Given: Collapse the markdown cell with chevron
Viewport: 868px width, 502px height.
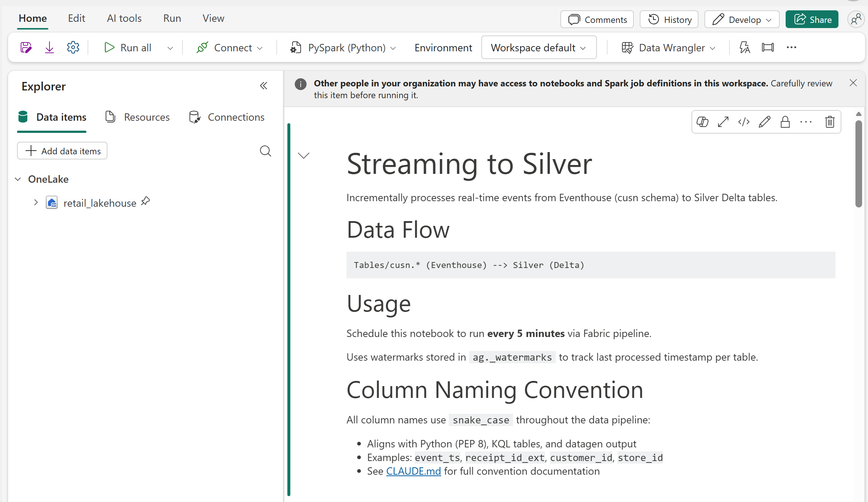Looking at the screenshot, I should (x=304, y=155).
